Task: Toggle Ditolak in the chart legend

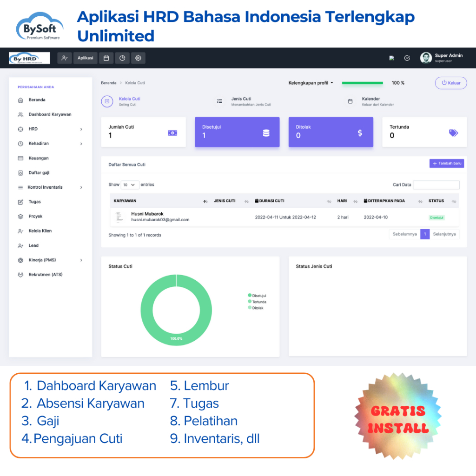Action: pos(257,308)
